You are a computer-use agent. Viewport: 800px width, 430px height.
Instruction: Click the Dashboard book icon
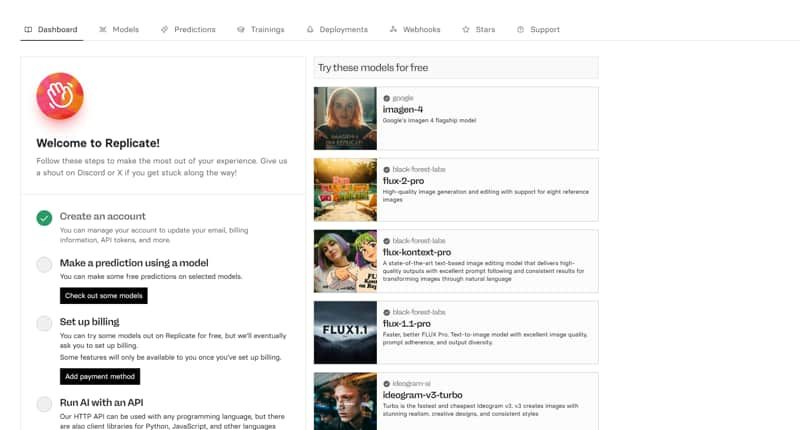tap(28, 30)
